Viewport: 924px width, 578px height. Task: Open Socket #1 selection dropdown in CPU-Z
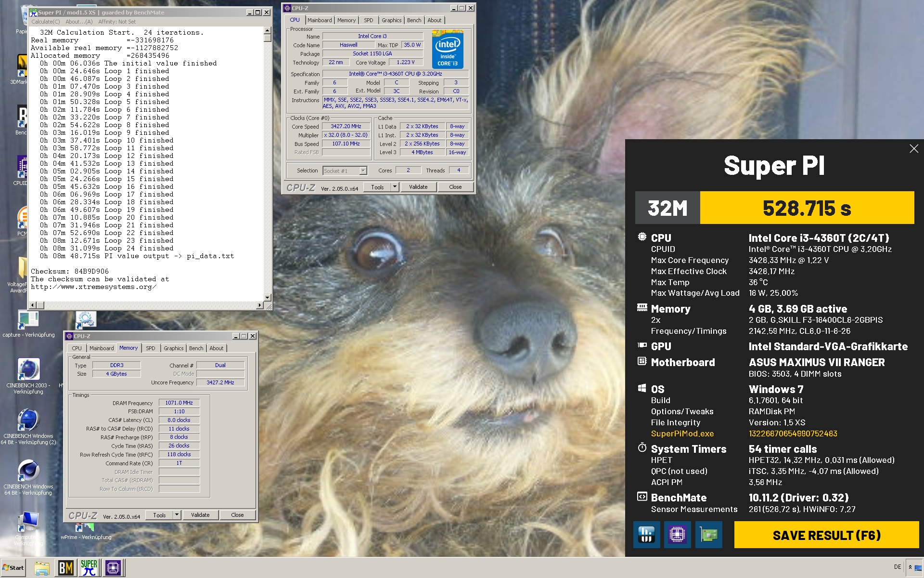[x=345, y=171]
